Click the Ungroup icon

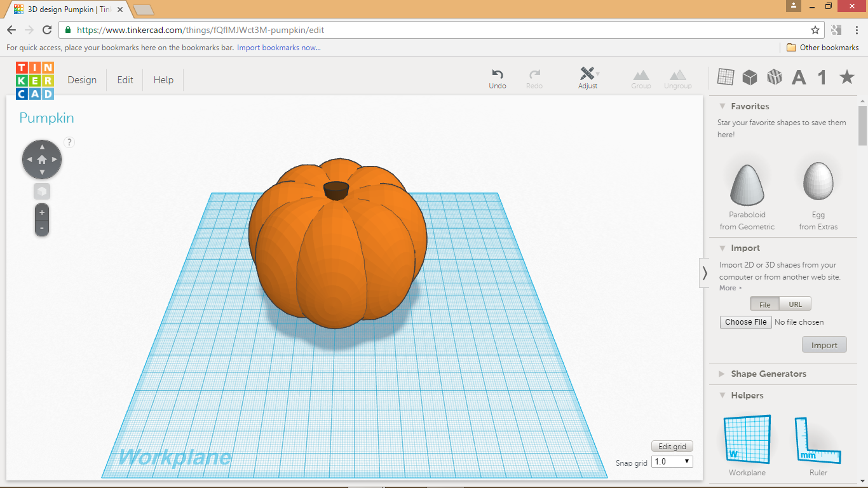(677, 76)
